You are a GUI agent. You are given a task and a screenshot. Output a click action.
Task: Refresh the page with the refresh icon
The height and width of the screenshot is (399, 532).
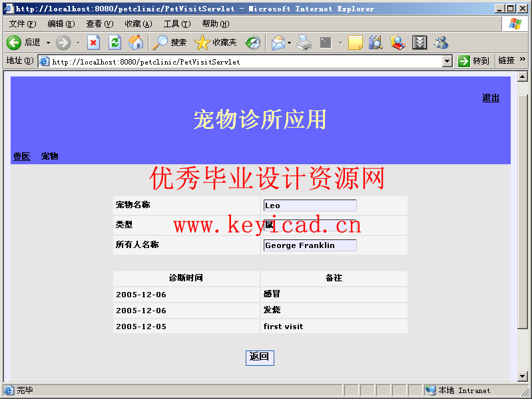pyautogui.click(x=115, y=43)
